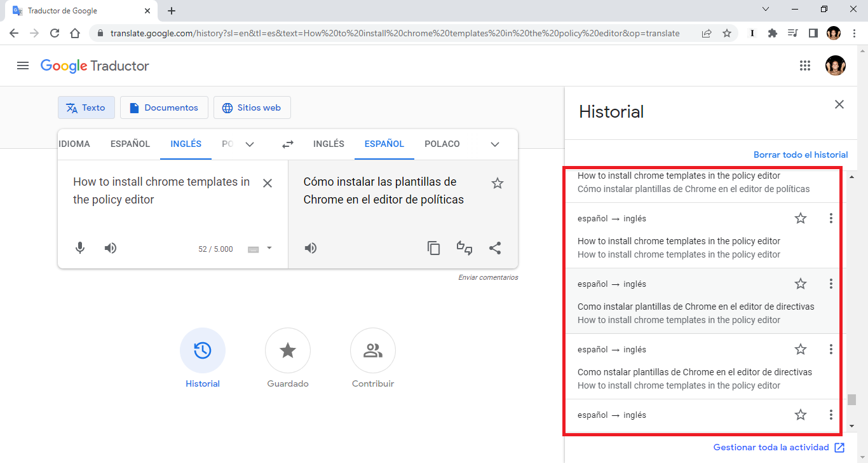Click the browser address bar

(x=394, y=33)
